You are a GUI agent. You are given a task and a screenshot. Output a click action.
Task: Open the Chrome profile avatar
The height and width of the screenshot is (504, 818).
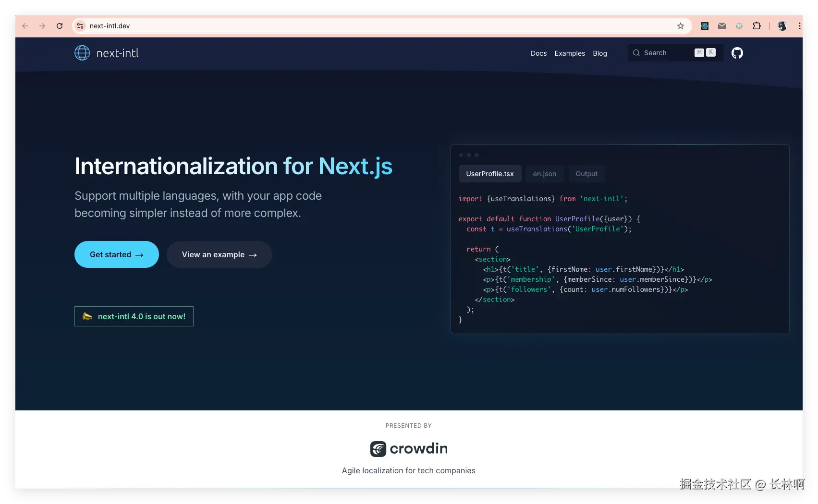click(x=782, y=26)
